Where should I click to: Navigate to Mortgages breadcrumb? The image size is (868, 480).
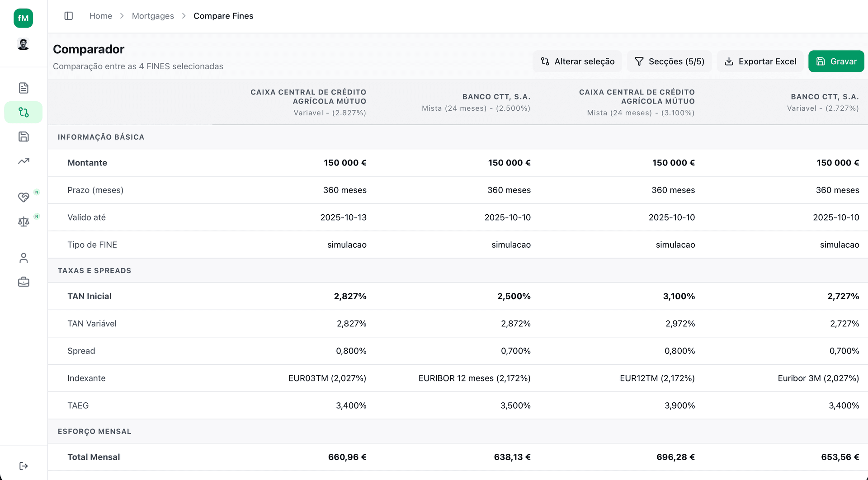153,16
